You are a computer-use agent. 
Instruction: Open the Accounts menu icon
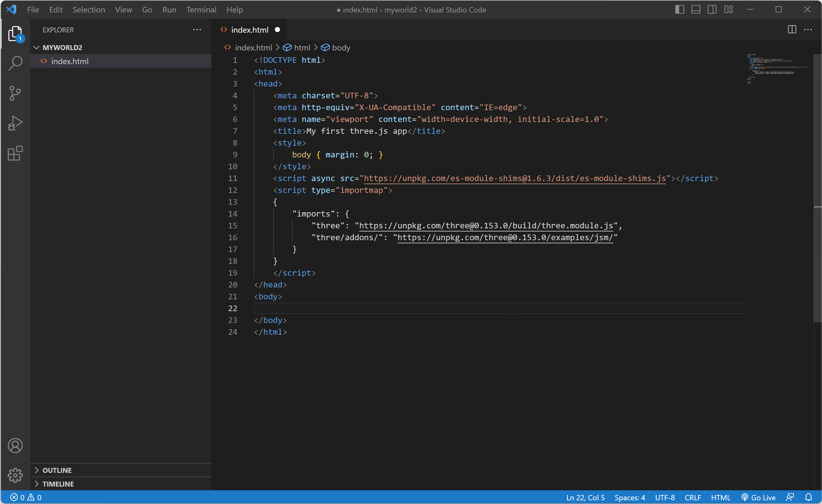pyautogui.click(x=15, y=446)
